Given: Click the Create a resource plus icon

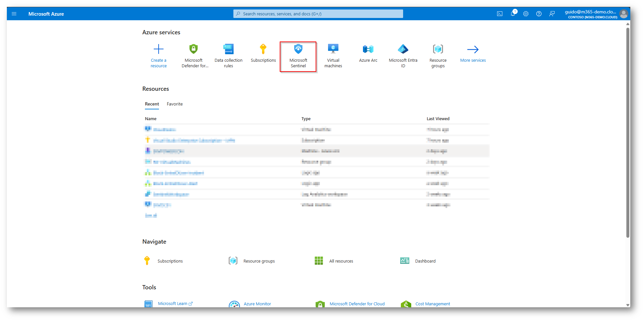Looking at the screenshot, I should 159,49.
